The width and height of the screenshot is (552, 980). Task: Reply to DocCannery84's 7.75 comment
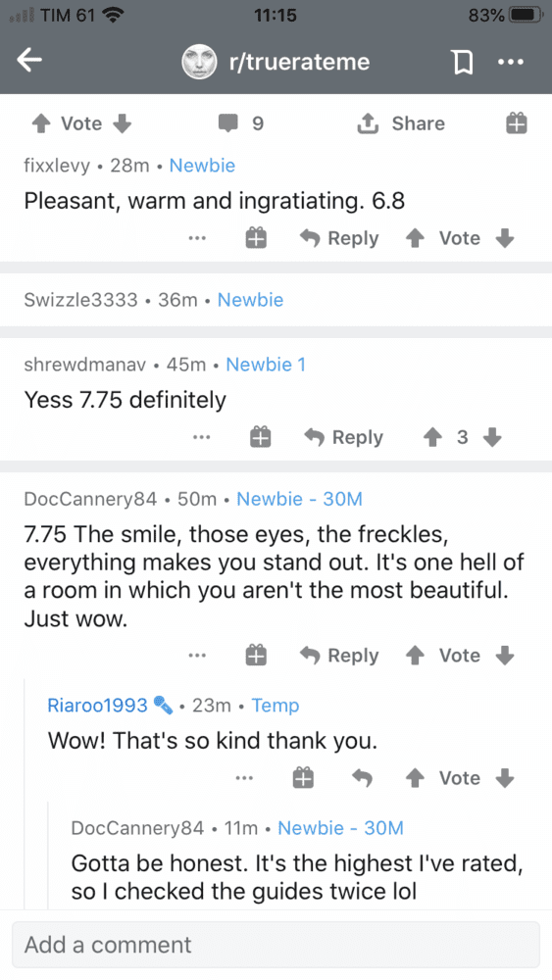point(339,656)
